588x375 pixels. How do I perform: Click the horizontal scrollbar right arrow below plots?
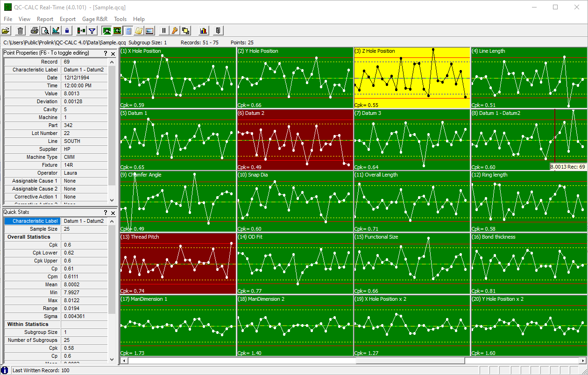583,361
